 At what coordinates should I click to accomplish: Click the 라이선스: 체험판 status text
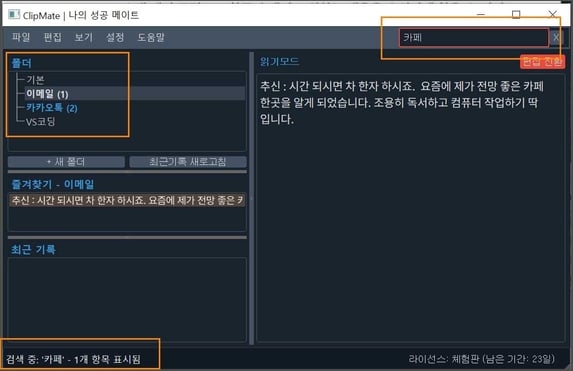pos(482,359)
